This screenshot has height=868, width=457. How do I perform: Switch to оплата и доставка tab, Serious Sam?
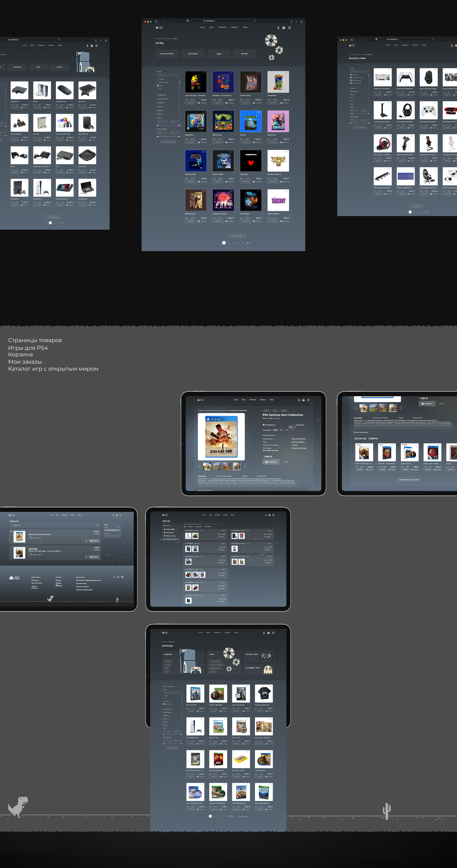click(224, 476)
